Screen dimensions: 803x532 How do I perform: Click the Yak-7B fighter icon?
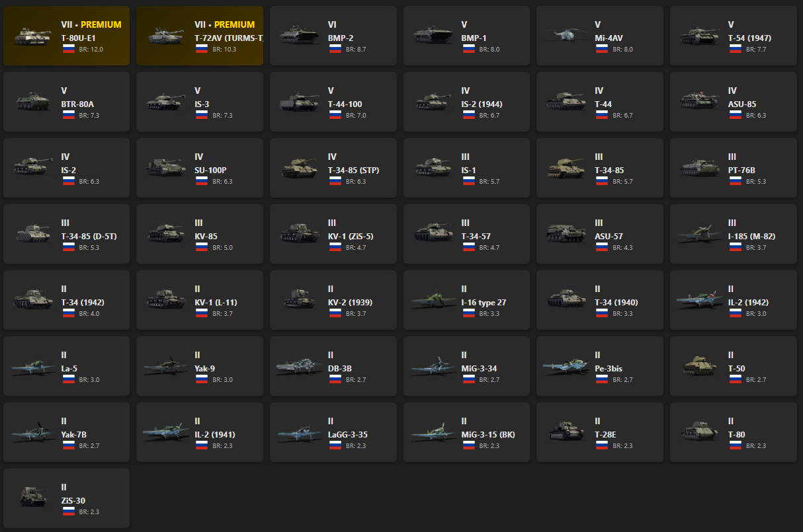pyautogui.click(x=34, y=432)
